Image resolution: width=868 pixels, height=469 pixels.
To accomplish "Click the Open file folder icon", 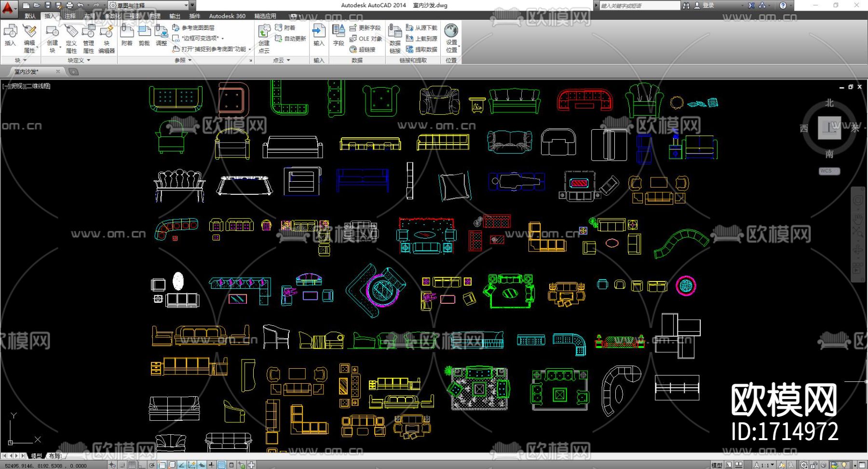I will click(x=37, y=5).
